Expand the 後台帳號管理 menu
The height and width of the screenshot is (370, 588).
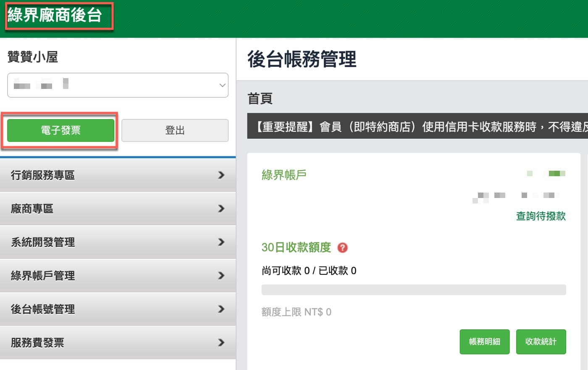click(118, 309)
